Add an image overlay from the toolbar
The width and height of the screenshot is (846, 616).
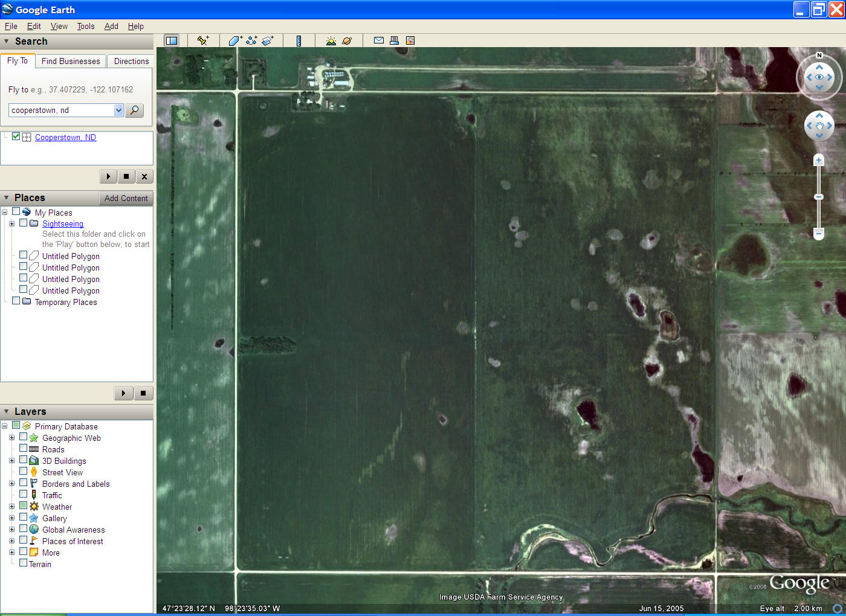pos(268,40)
